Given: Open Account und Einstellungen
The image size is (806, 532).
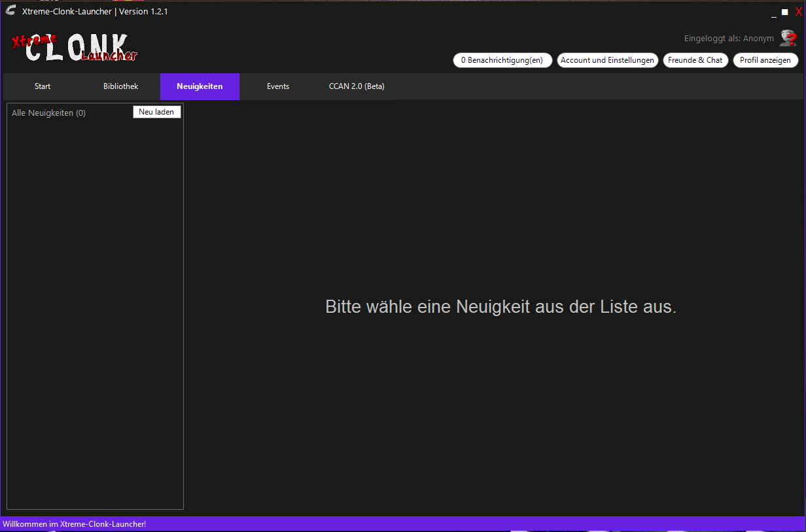Looking at the screenshot, I should [x=608, y=60].
